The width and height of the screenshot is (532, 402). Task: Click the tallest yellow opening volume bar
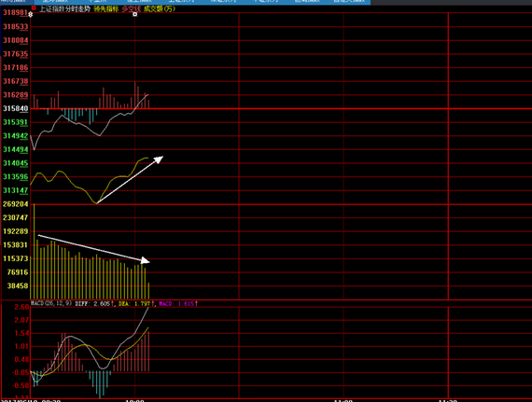point(34,252)
